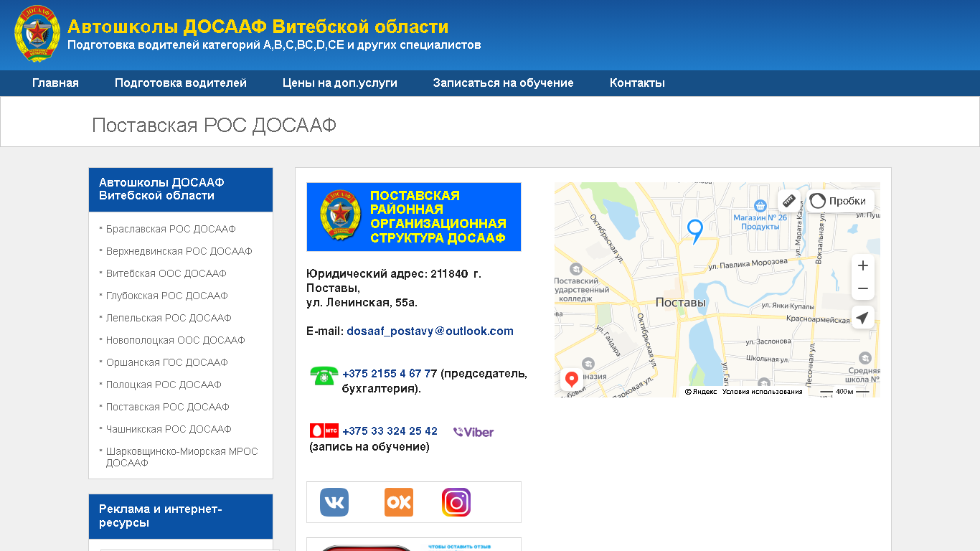Open Полоцкая РОС ДОСААФ link
The image size is (980, 551).
click(x=164, y=385)
